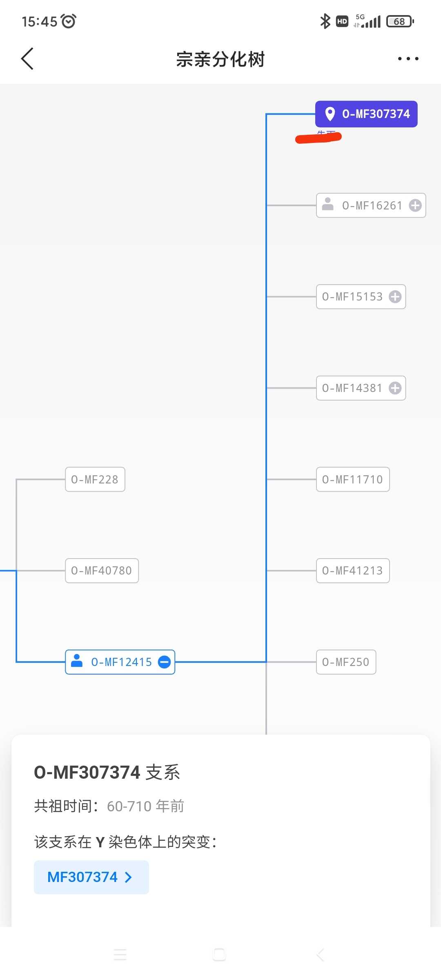Collapse the O-MF12415 branch with minus

164,662
